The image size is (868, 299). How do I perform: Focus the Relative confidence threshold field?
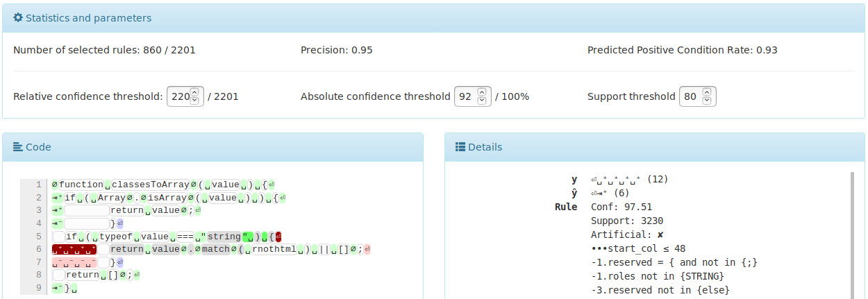coord(179,96)
